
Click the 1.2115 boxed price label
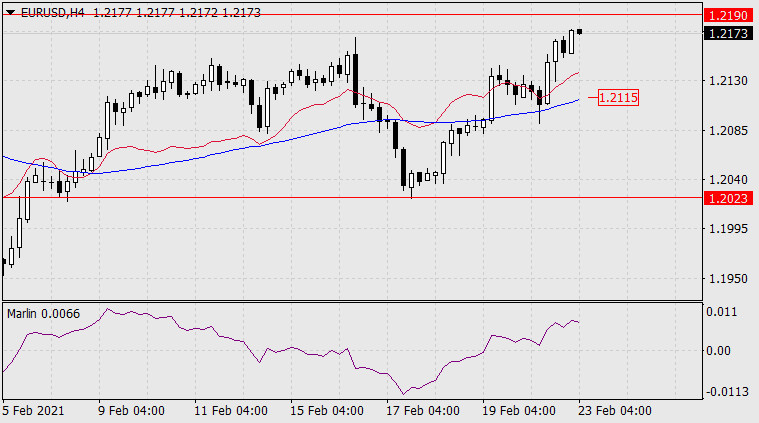(x=618, y=98)
